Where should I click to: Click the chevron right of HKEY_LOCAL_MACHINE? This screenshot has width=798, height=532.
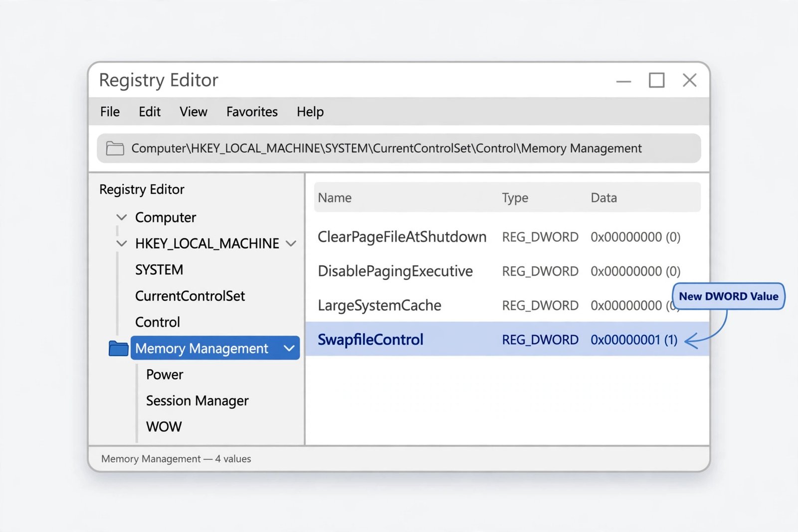291,243
